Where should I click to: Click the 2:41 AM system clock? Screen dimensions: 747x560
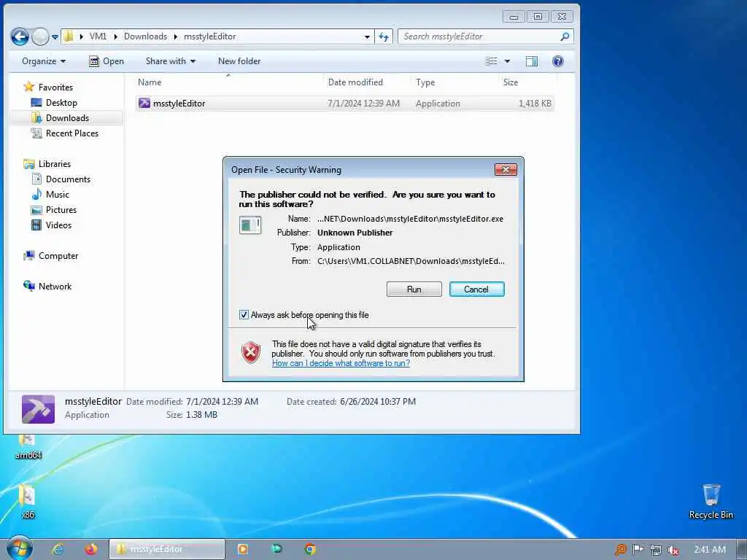click(x=710, y=550)
